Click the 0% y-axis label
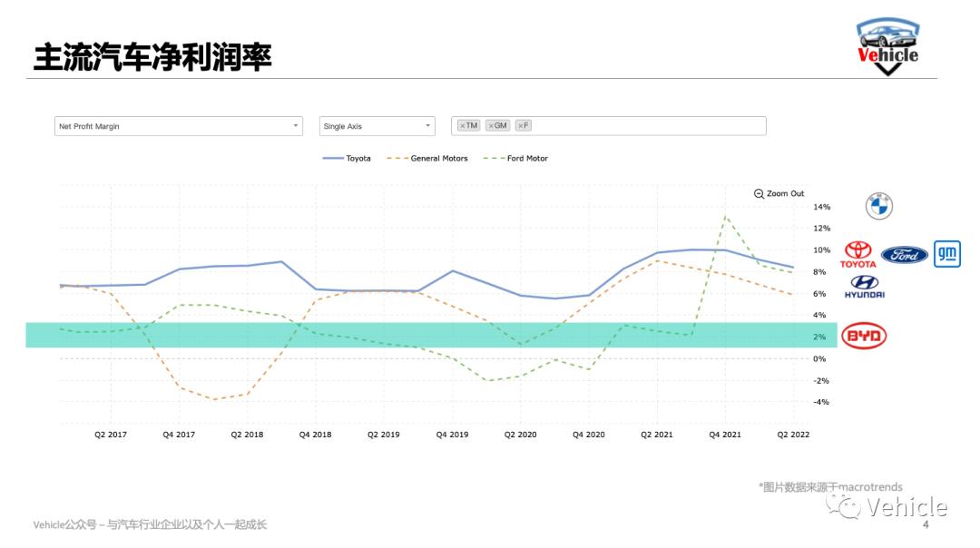The height and width of the screenshot is (548, 980). pos(819,358)
